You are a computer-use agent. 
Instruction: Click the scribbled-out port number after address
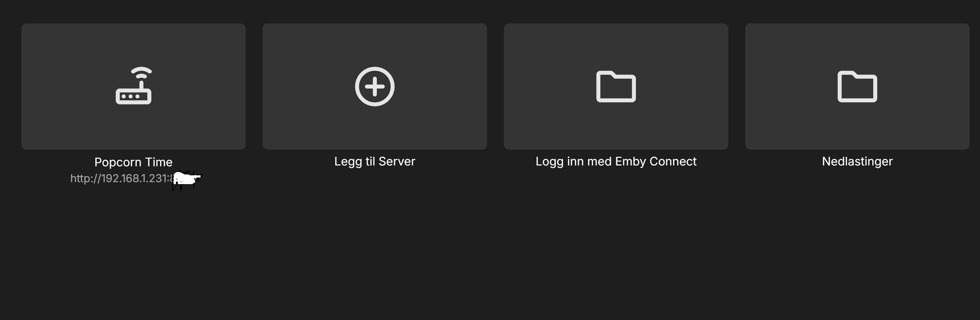(x=186, y=179)
